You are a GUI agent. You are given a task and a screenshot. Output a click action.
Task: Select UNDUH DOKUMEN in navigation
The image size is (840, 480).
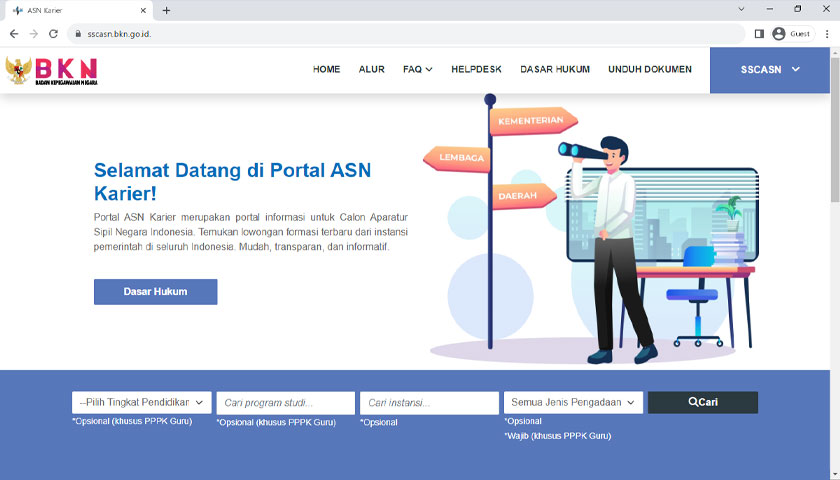[x=649, y=70]
